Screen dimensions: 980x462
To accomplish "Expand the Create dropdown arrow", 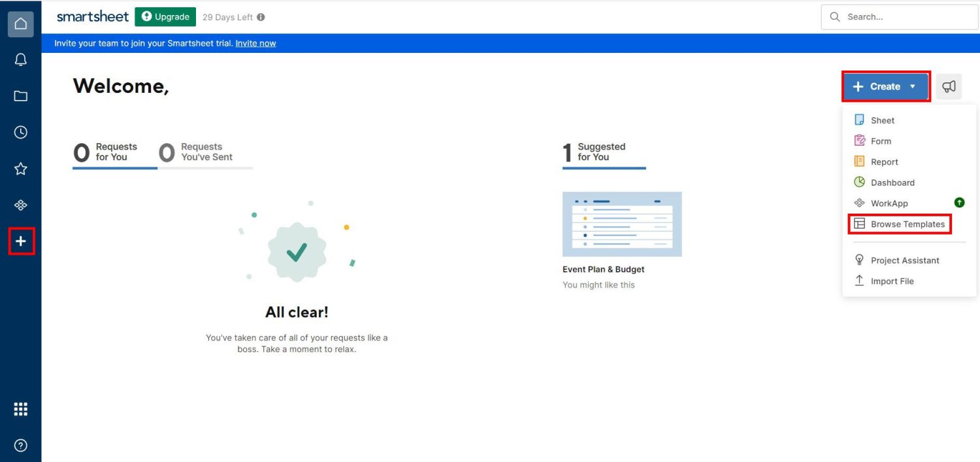I will tap(912, 86).
